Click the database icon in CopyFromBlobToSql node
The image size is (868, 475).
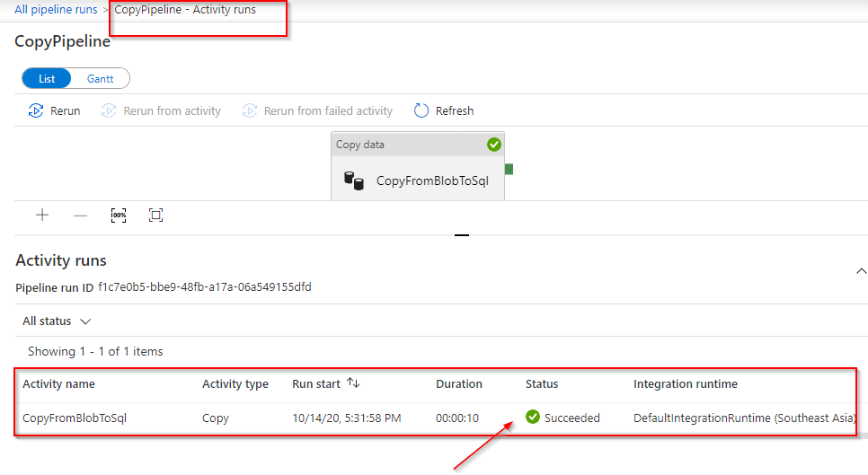point(354,180)
